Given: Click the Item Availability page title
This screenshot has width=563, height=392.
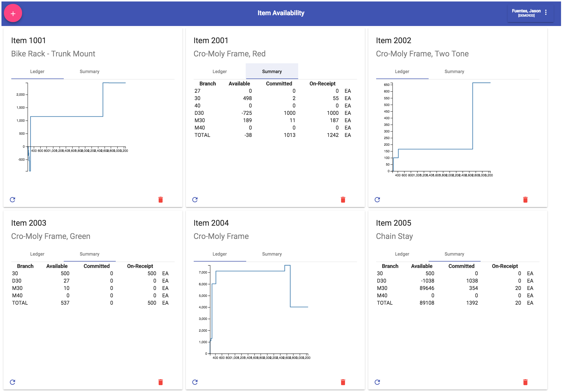Looking at the screenshot, I should 281,13.
